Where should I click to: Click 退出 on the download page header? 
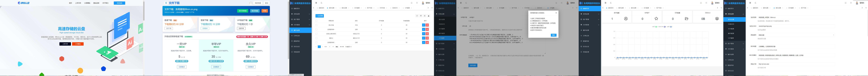point(267,3)
